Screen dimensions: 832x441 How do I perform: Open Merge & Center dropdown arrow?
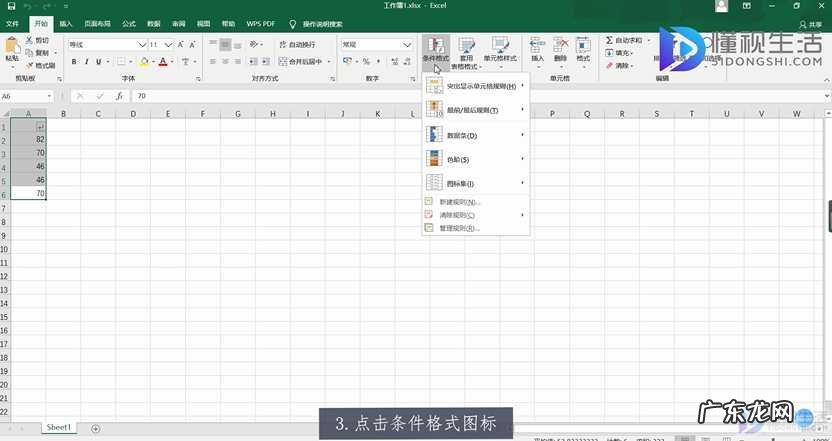[x=329, y=62]
